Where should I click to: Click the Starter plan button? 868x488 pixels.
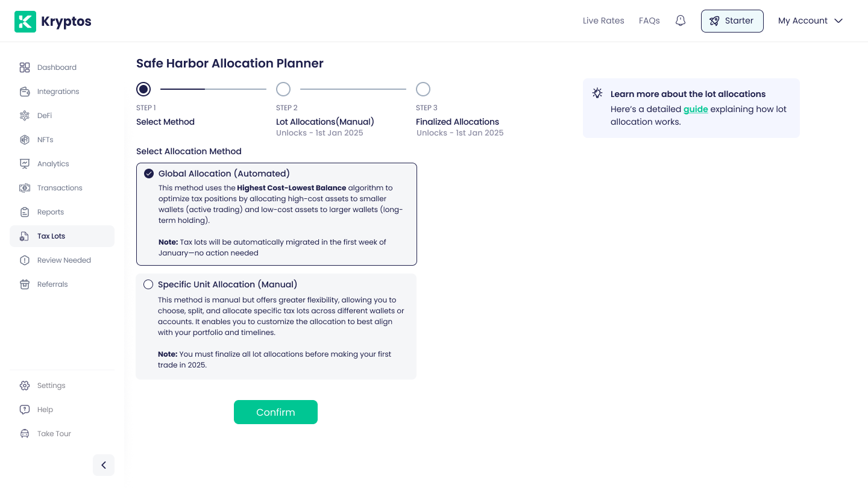[732, 20]
